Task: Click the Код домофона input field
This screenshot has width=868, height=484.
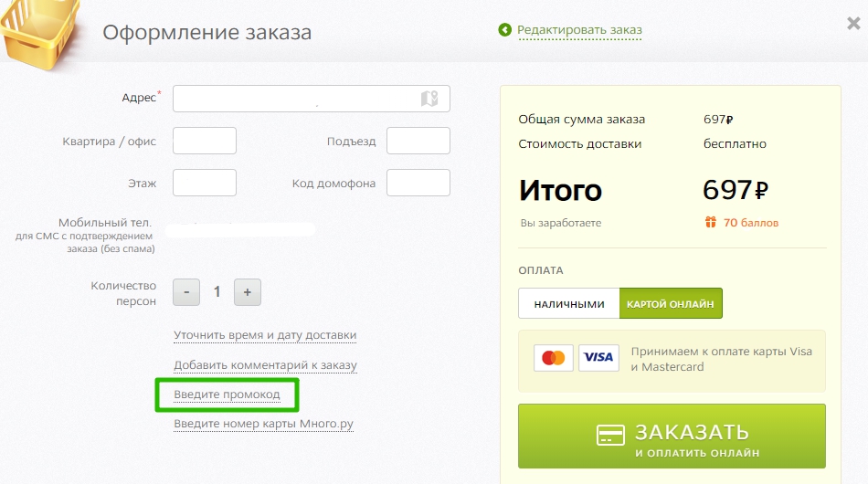Action: (x=418, y=183)
